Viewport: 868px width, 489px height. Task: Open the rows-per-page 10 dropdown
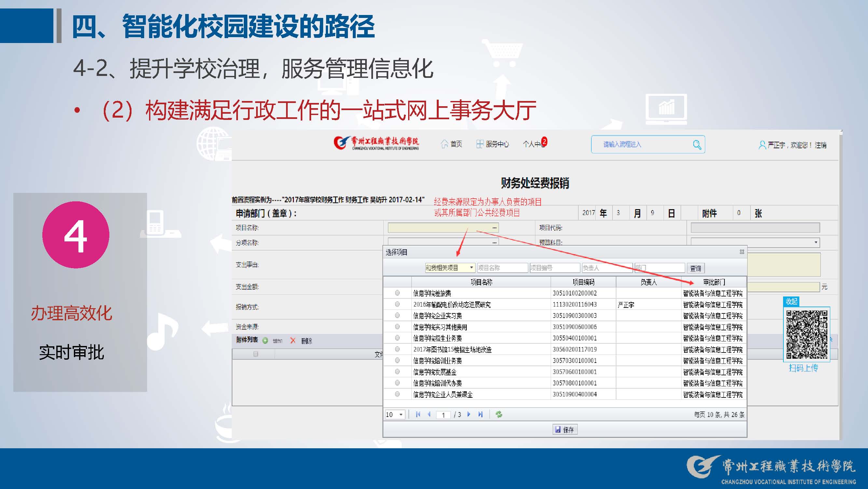pos(401,414)
